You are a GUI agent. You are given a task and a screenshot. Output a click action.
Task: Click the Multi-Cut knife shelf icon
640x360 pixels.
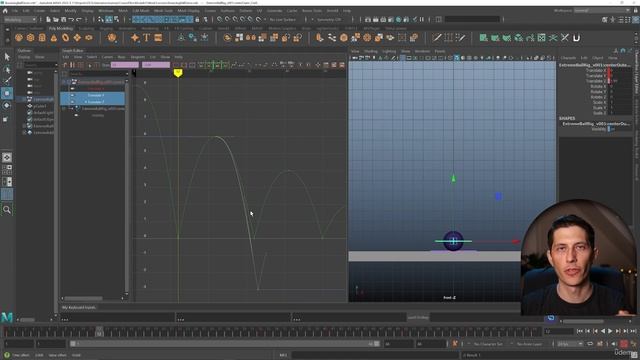[437, 38]
